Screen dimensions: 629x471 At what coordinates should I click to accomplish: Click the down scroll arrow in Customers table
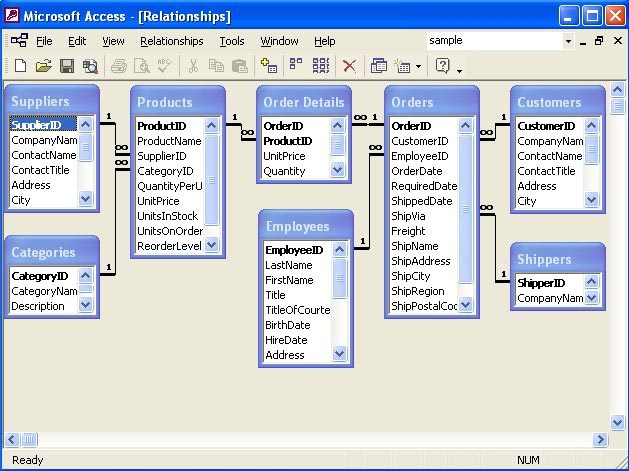click(592, 199)
